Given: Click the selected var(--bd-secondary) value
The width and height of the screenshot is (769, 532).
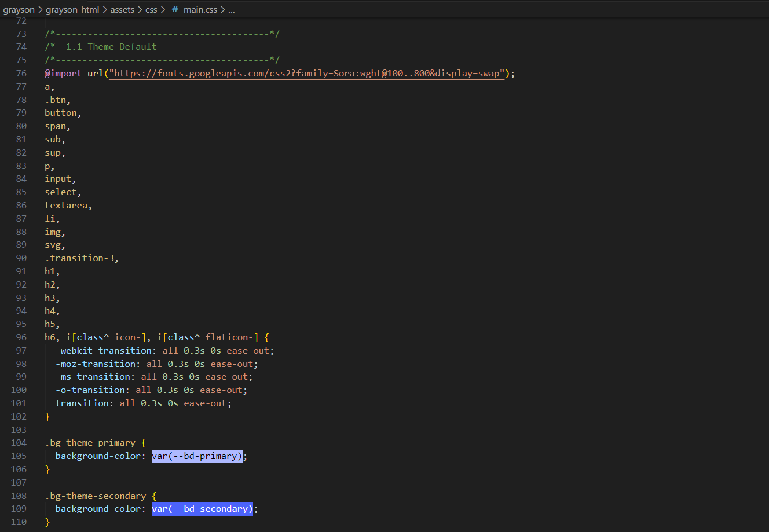Looking at the screenshot, I should pyautogui.click(x=202, y=509).
